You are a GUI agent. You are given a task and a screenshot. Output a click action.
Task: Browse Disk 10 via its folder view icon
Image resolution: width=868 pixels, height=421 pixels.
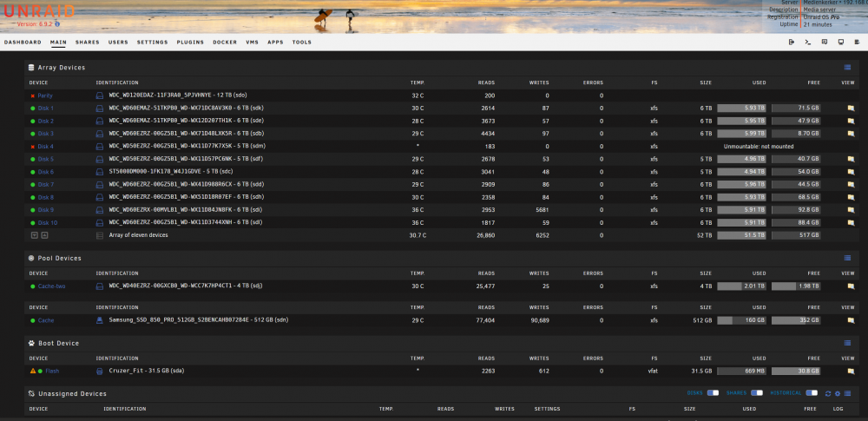tap(851, 223)
